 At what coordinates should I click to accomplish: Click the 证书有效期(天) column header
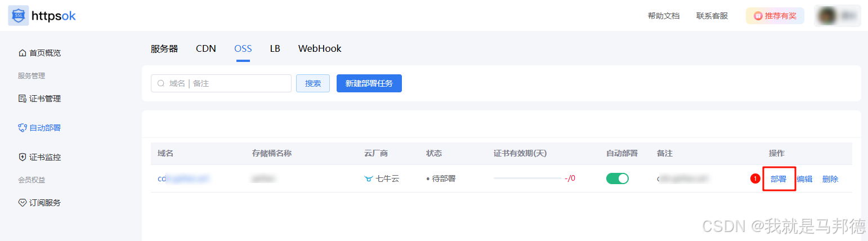(x=520, y=153)
